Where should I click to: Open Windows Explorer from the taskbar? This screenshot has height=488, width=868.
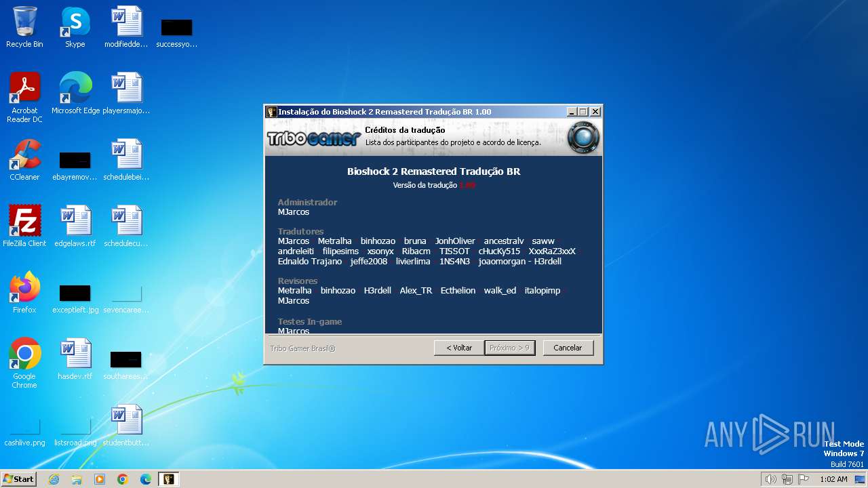[x=77, y=479]
